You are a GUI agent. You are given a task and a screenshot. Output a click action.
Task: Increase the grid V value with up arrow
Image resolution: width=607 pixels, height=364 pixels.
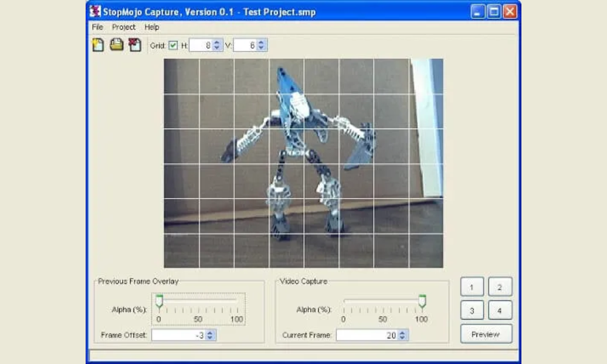click(261, 42)
